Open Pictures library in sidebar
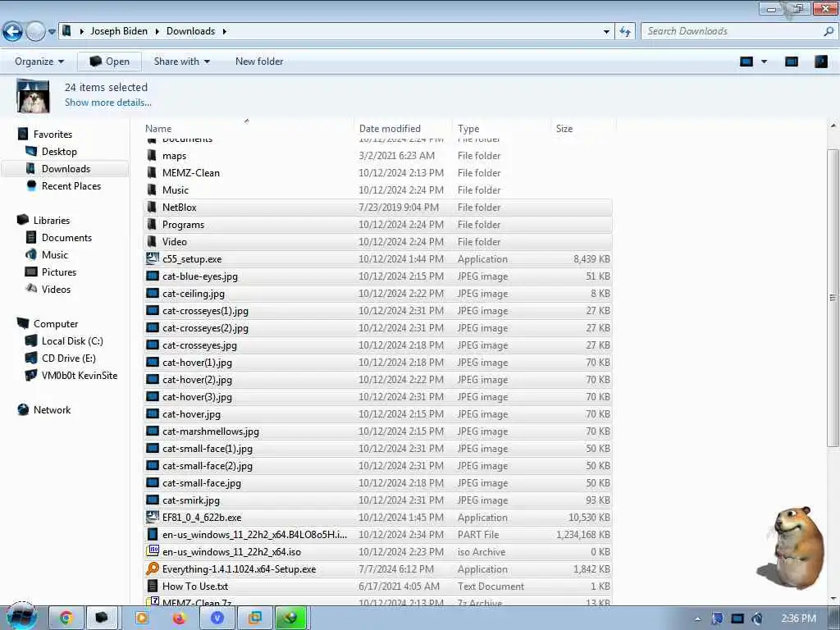 59,272
